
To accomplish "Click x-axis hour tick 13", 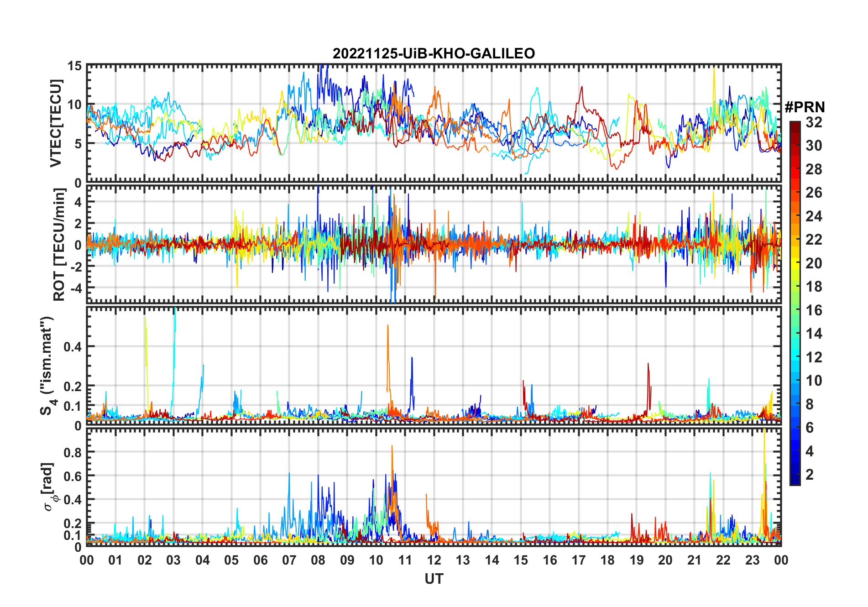I will tap(463, 560).
